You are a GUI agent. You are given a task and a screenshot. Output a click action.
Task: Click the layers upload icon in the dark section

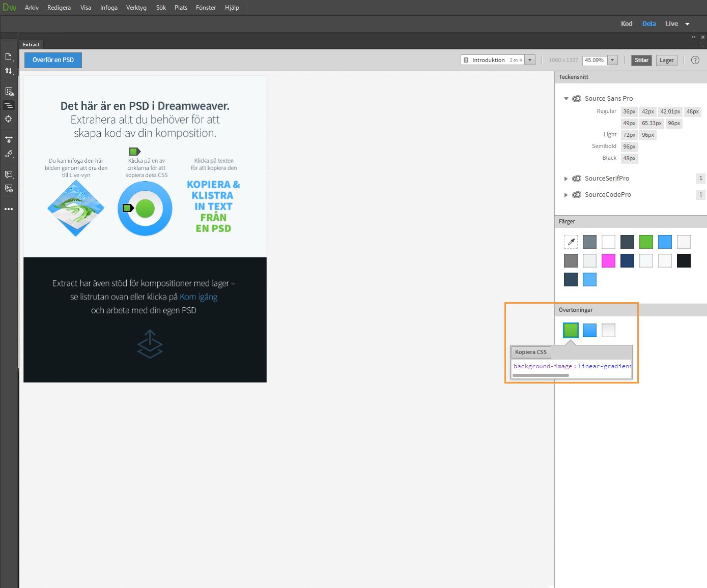150,344
